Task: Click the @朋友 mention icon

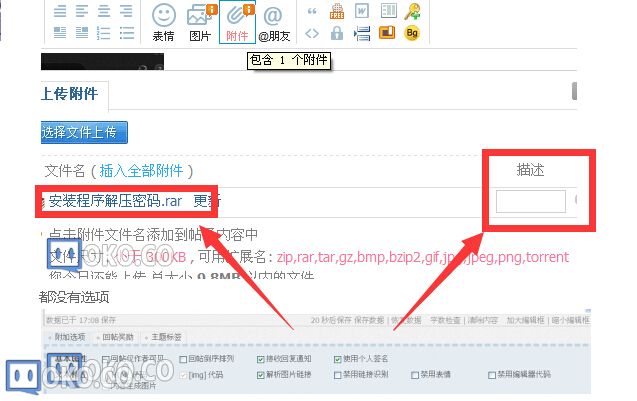Action: click(x=273, y=21)
